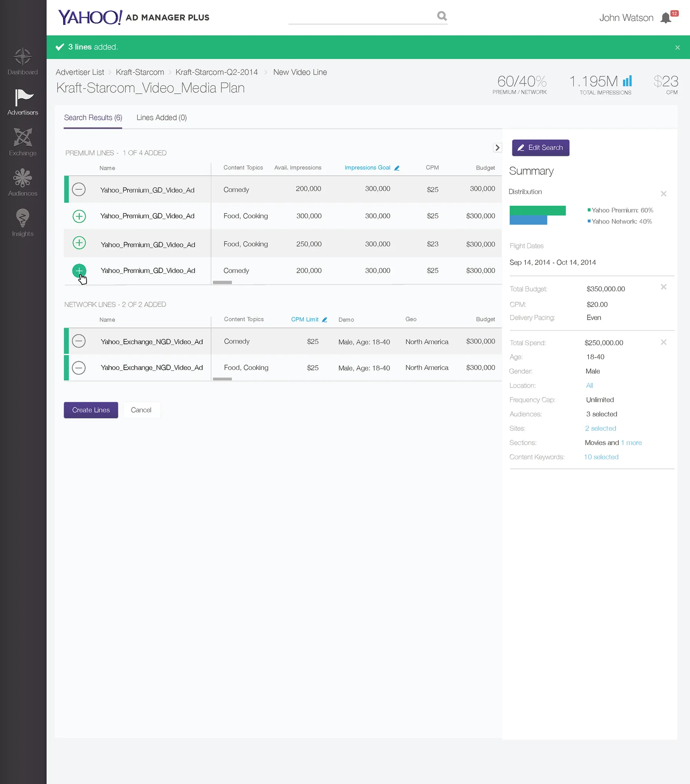Open the '2 selected' sites link
This screenshot has height=784, width=690.
(x=601, y=428)
